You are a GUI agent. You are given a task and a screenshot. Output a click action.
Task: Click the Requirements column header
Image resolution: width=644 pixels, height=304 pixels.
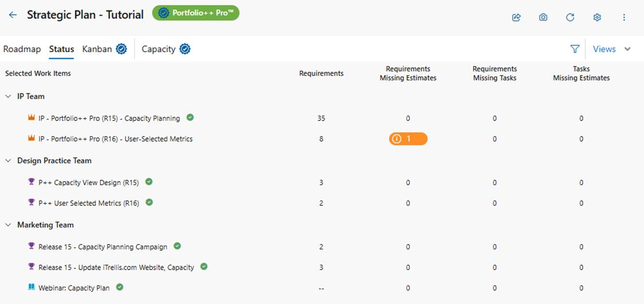[x=321, y=73]
